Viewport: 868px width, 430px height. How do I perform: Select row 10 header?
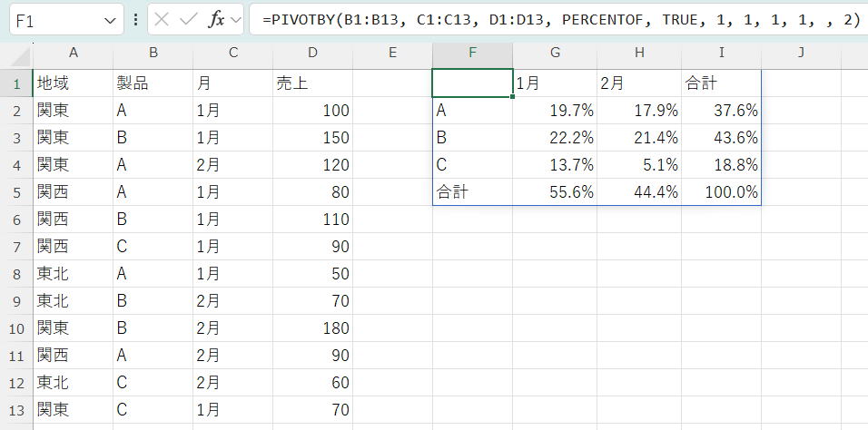(16, 328)
